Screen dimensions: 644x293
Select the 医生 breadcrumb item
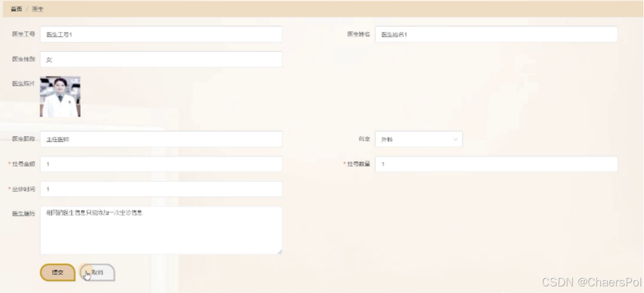[x=38, y=9]
